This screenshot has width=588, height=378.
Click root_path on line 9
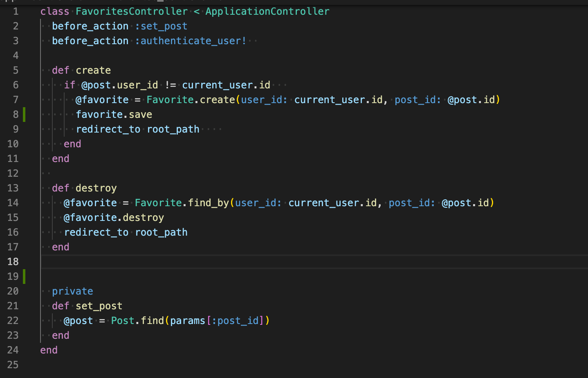pos(173,129)
